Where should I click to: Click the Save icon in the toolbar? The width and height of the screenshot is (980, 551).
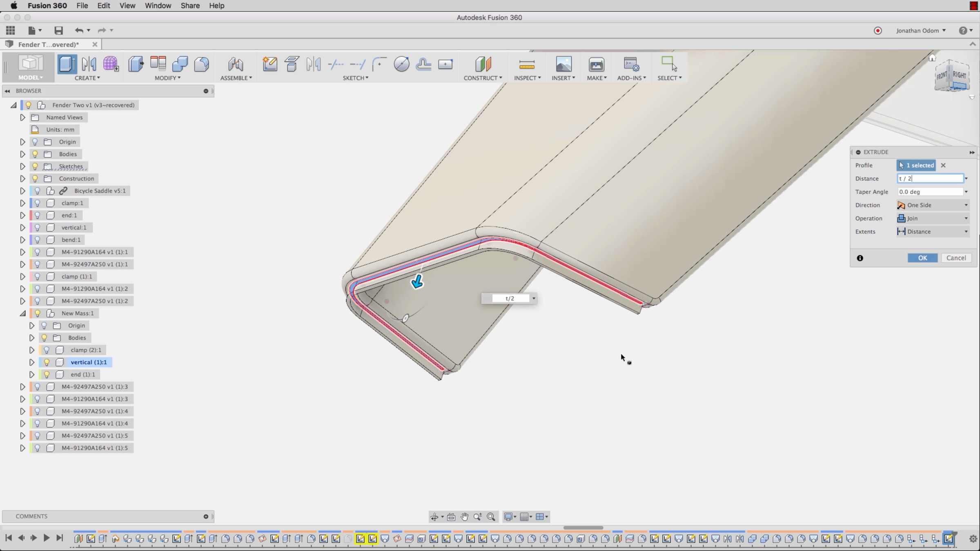coord(58,30)
